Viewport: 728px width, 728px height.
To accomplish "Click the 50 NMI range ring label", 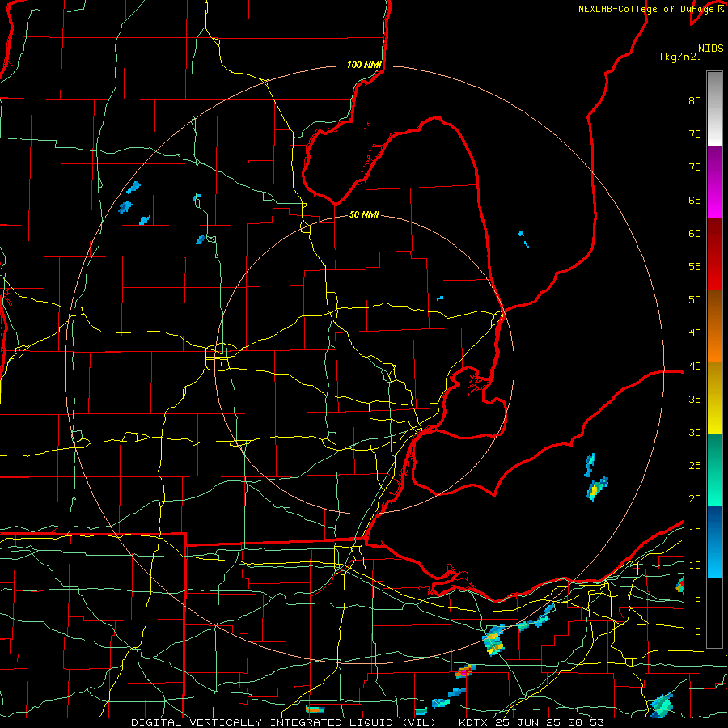I will (x=364, y=214).
